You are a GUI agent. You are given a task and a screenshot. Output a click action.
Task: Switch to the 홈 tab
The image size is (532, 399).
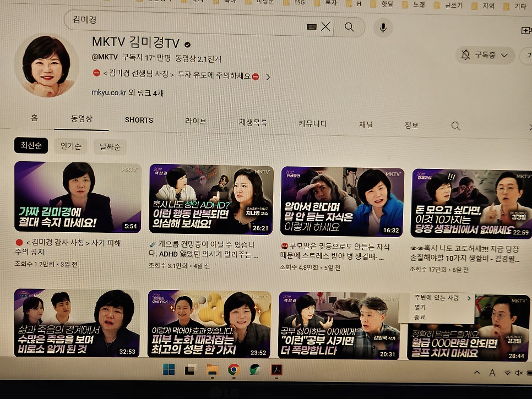pyautogui.click(x=34, y=118)
